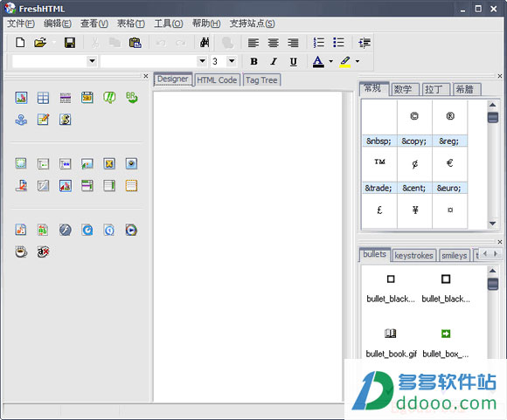Save the document with the floppy disk icon
The width and height of the screenshot is (507, 420).
coord(70,42)
